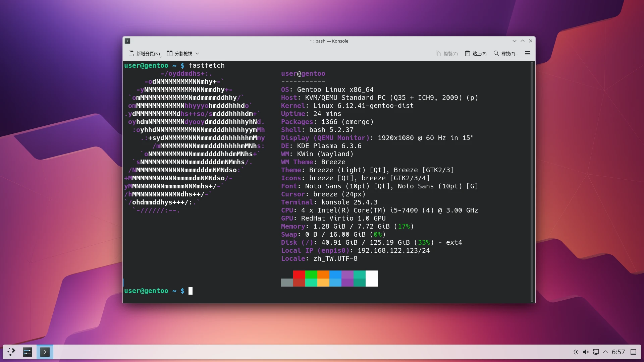Image resolution: width=644 pixels, height=362 pixels.
Task: Click the Find (尋找) search button
Action: click(x=506, y=54)
